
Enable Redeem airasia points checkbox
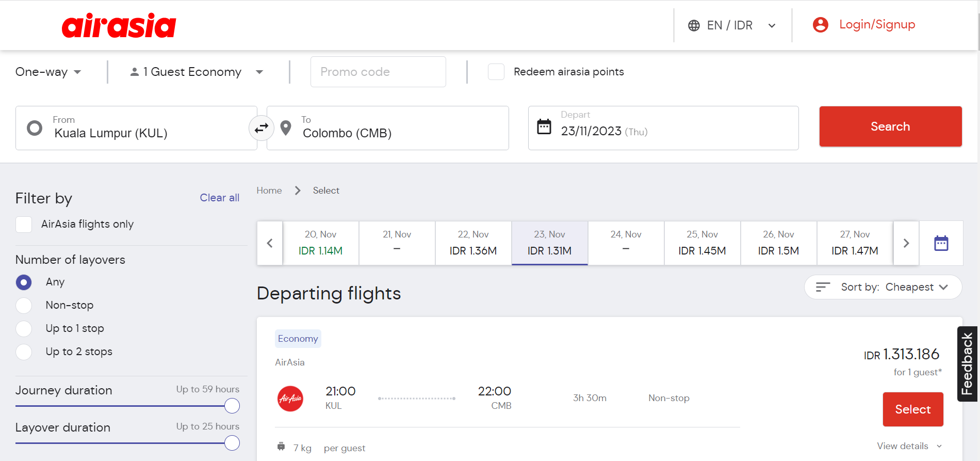click(x=496, y=72)
